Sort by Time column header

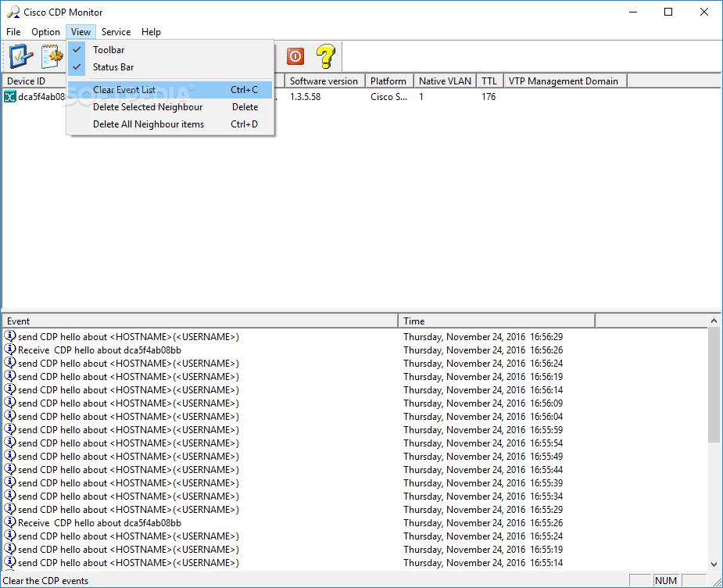(496, 321)
